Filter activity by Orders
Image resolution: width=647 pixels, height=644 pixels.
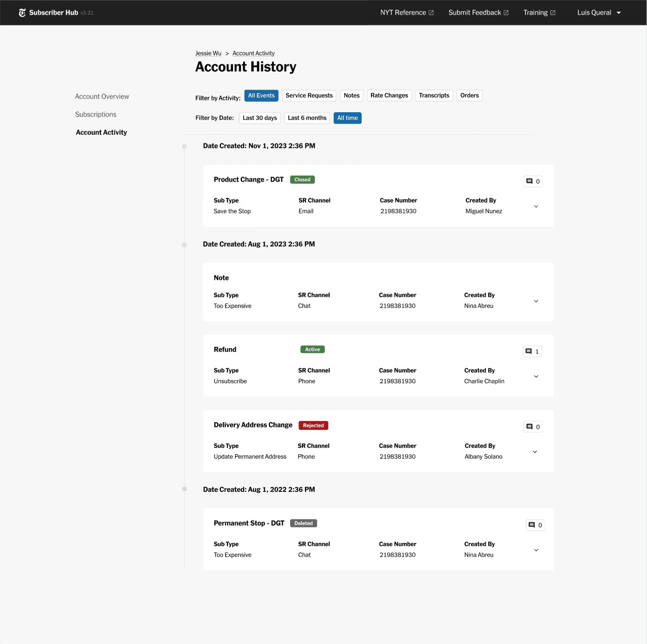469,95
